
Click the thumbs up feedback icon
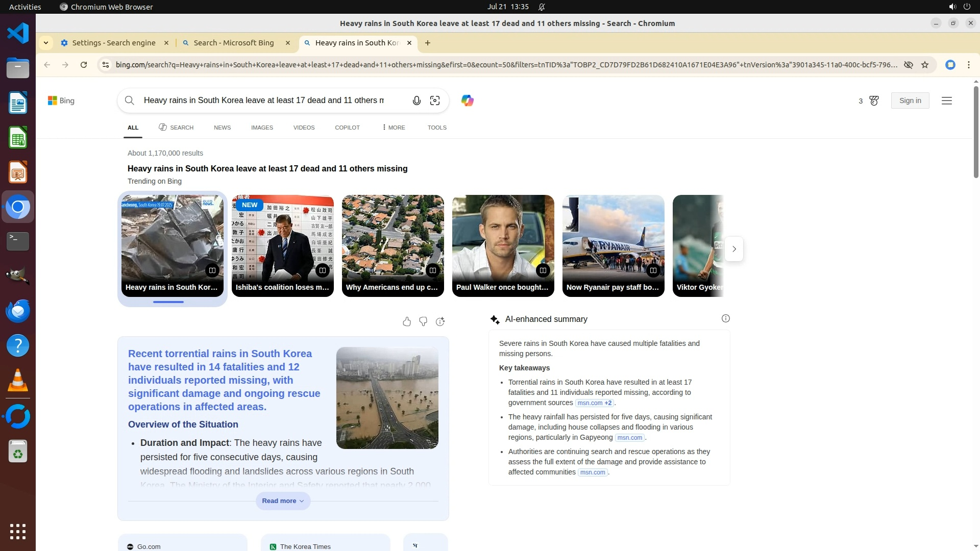point(407,321)
